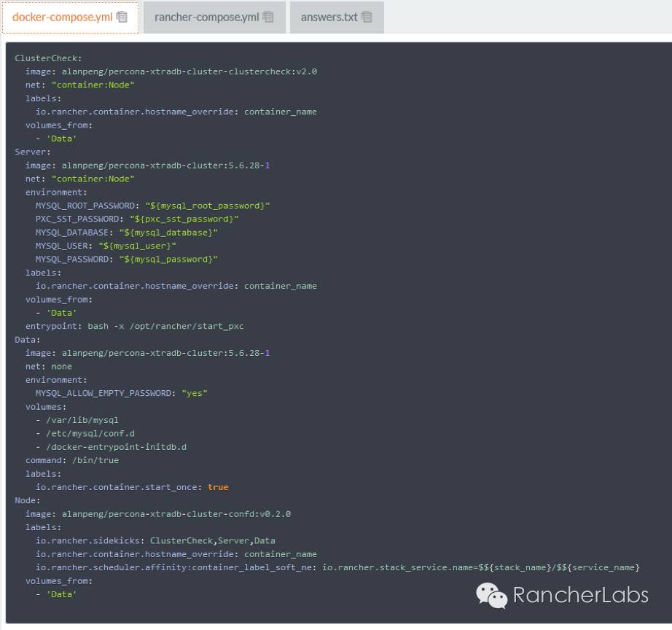Click the MYSQL_USER environment line
This screenshot has height=630, width=672.
pos(106,246)
